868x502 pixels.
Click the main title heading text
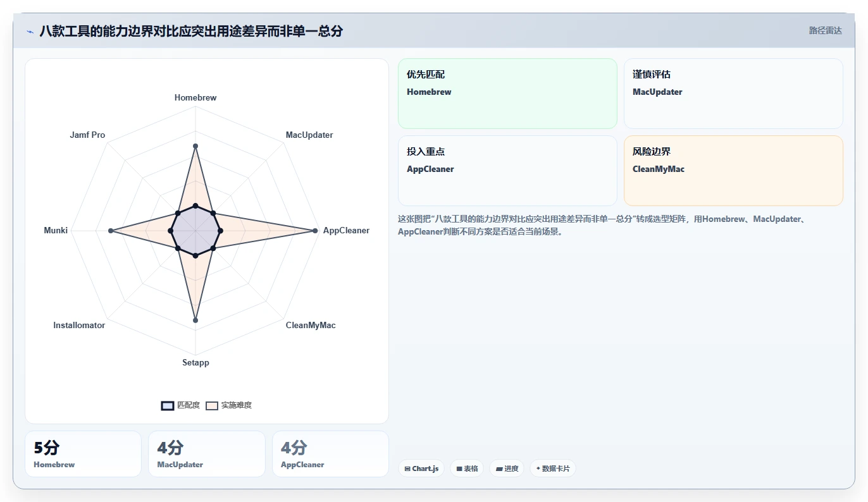(x=191, y=31)
